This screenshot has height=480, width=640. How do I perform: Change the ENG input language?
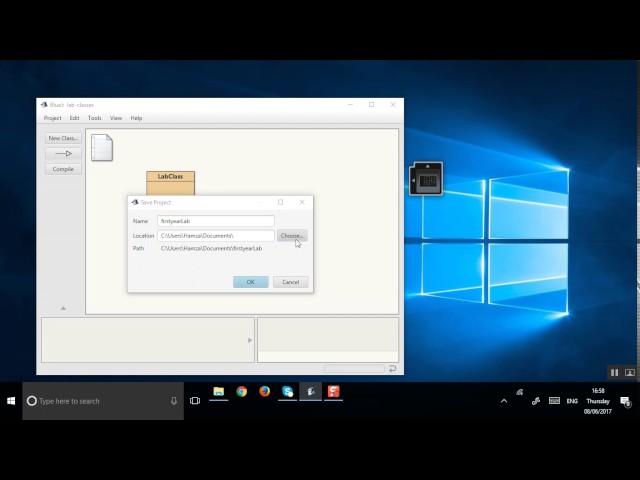point(572,401)
